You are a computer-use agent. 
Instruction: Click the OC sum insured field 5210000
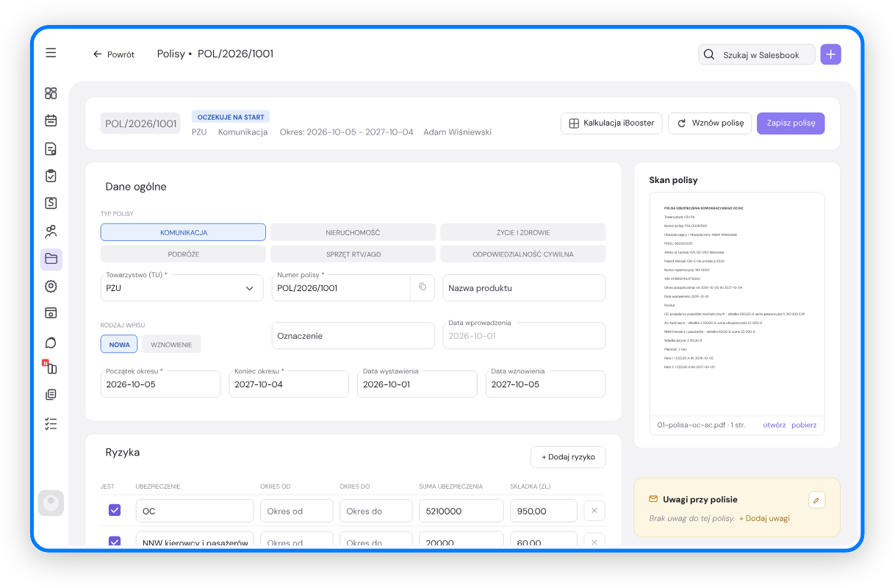click(461, 511)
